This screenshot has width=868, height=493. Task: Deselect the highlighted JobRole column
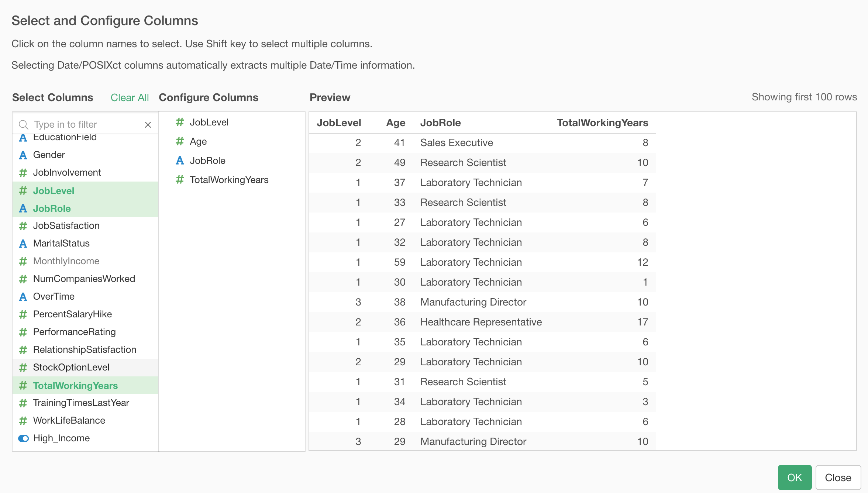[52, 208]
